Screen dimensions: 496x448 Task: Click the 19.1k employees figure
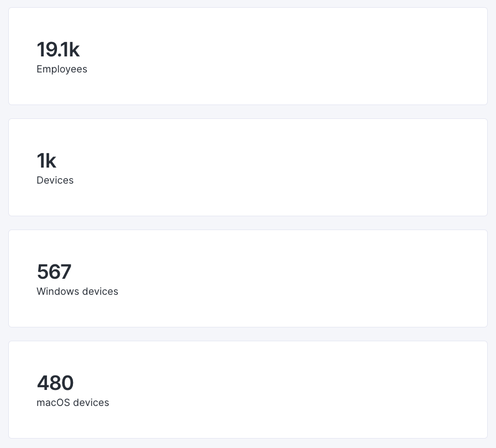pyautogui.click(x=58, y=50)
